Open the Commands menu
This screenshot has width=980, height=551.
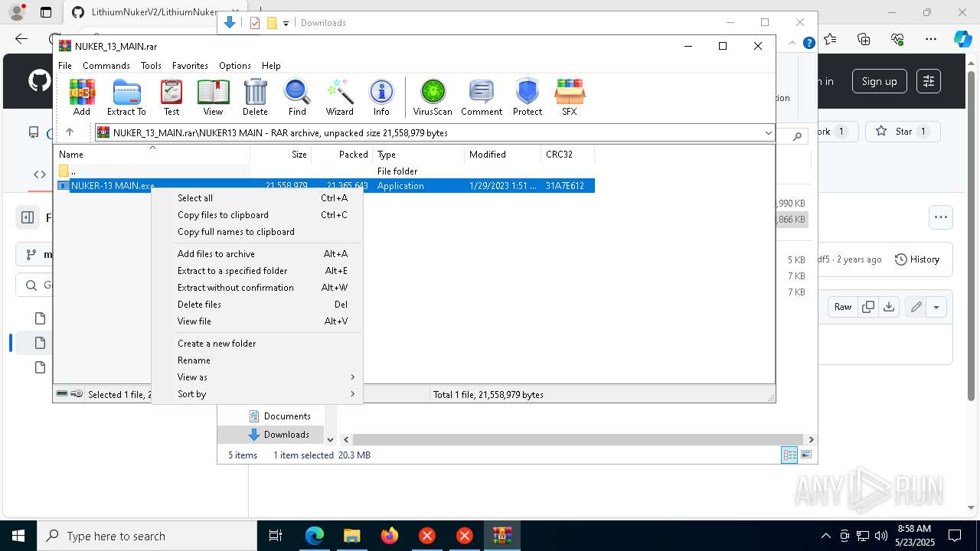[x=106, y=66]
